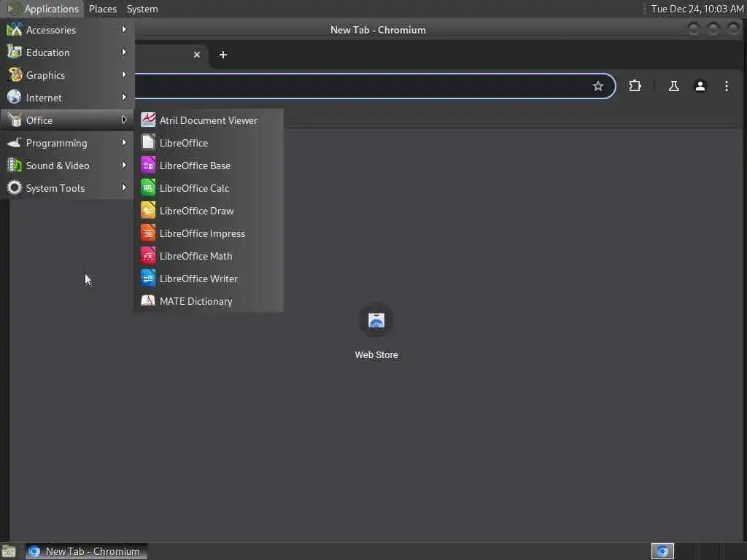Close the current Chromium tab
The image size is (747, 560).
(197, 55)
